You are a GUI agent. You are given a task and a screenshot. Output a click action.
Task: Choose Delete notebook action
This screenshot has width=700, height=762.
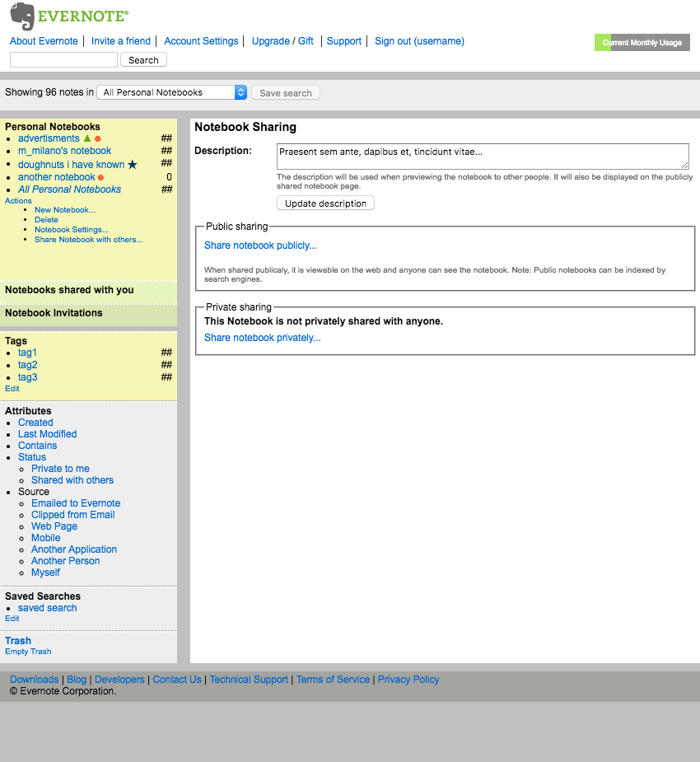click(46, 220)
